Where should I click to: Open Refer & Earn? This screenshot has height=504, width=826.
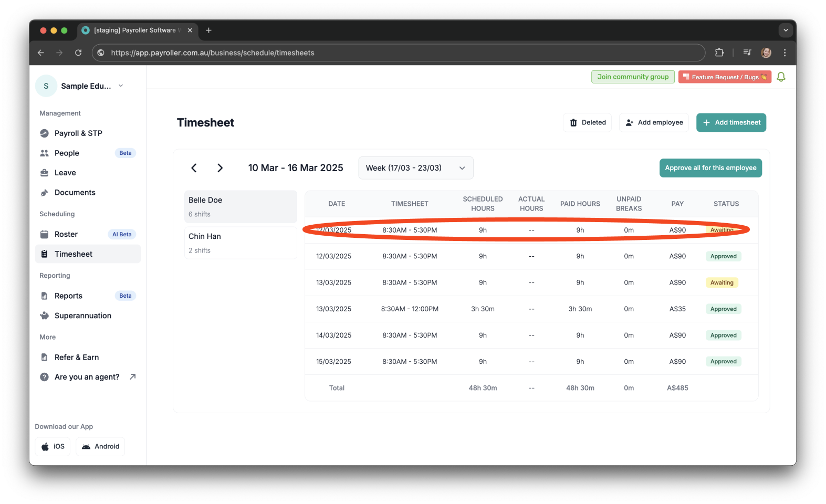(x=88, y=358)
